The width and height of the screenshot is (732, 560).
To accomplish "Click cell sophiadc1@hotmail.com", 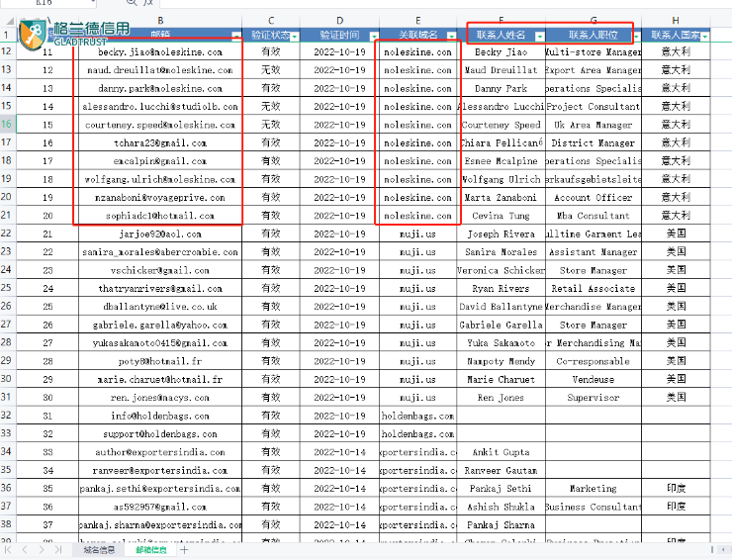I will (x=160, y=216).
